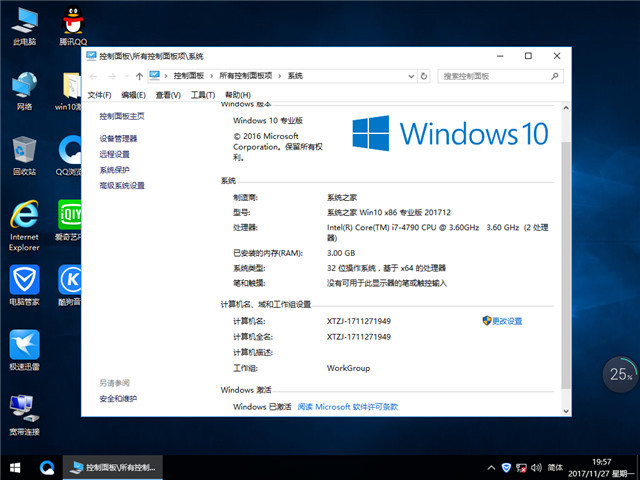Open the 工具(T) menu
640x480 pixels.
coord(203,95)
